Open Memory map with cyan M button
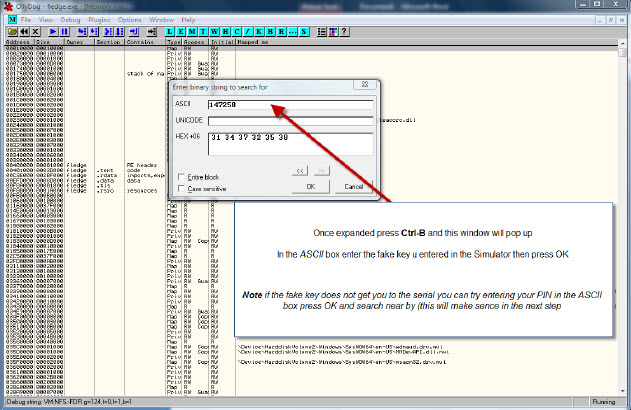 (192, 31)
